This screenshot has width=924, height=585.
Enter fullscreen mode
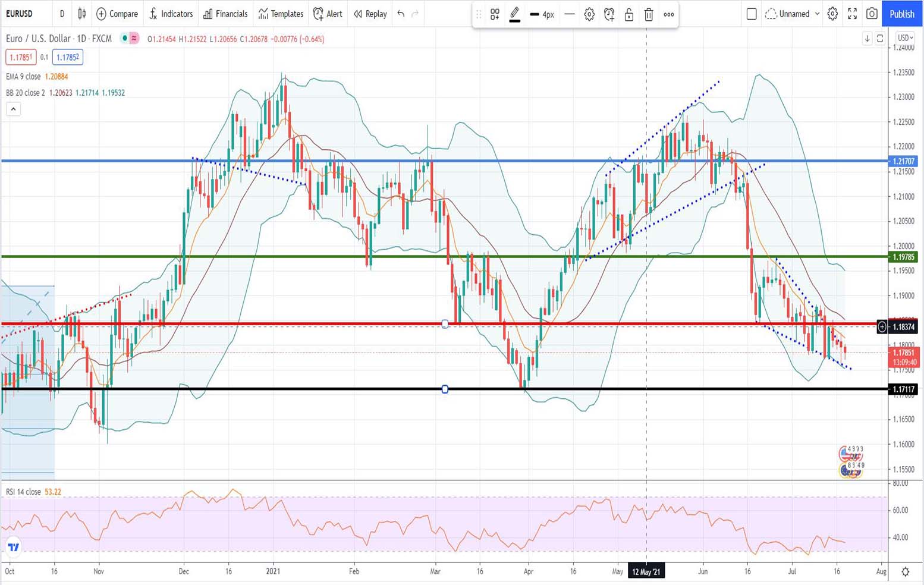852,14
